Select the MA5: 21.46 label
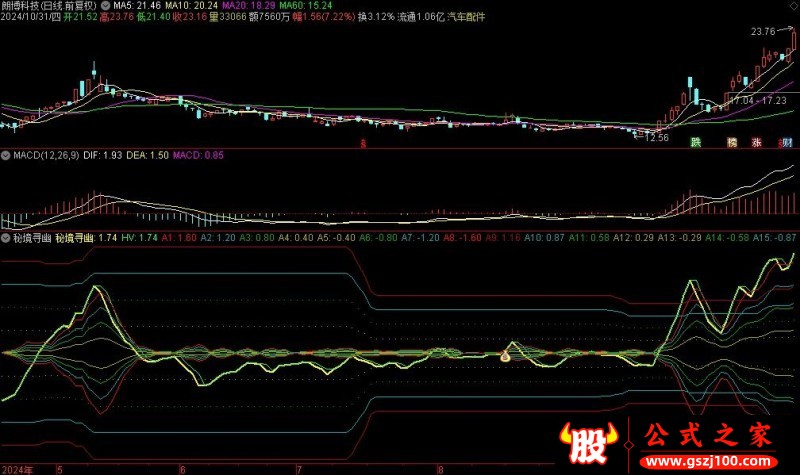Image resolution: width=800 pixels, height=475 pixels. click(x=137, y=6)
